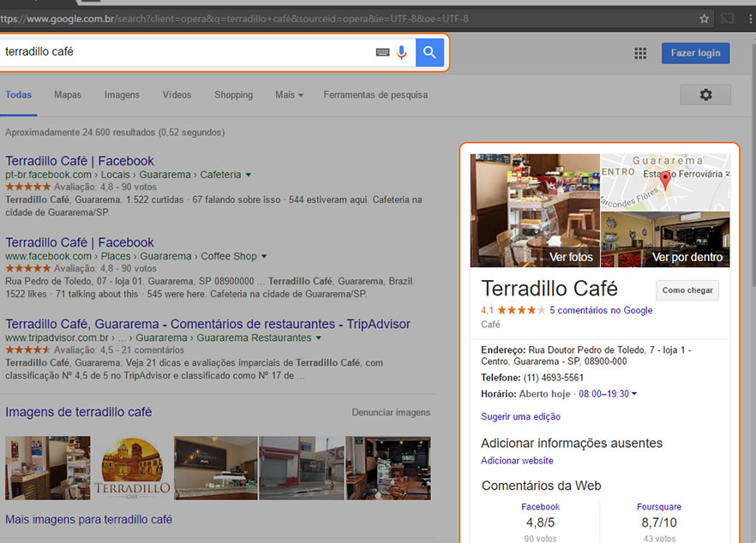The width and height of the screenshot is (756, 543).
Task: Open dropdown arrow beside pt-br.facebook.com result
Action: click(x=249, y=175)
